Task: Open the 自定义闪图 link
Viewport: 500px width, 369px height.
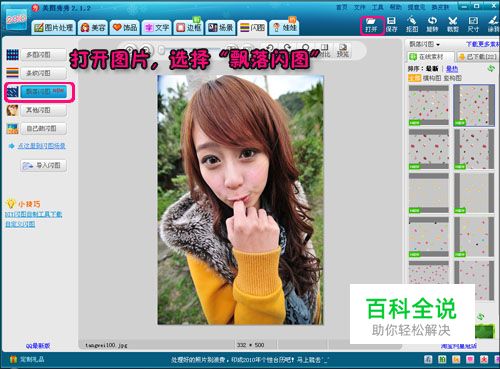Action: point(20,224)
